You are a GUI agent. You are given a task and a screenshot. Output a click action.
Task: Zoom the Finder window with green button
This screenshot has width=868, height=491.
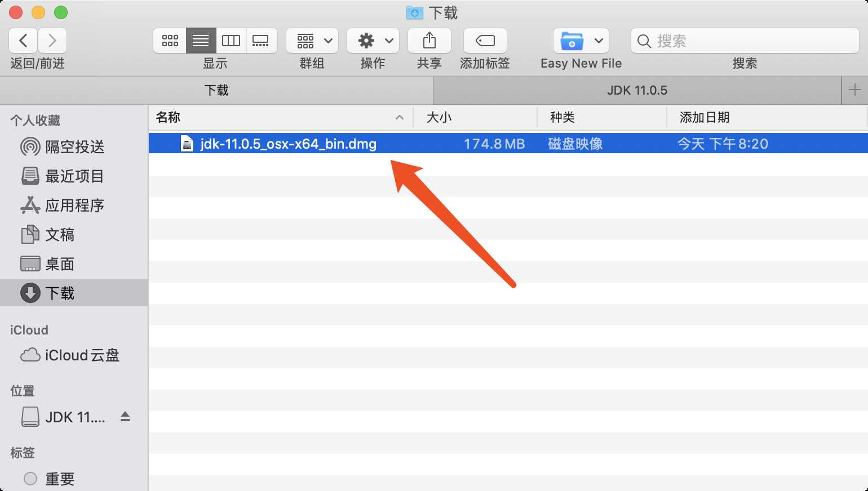61,12
